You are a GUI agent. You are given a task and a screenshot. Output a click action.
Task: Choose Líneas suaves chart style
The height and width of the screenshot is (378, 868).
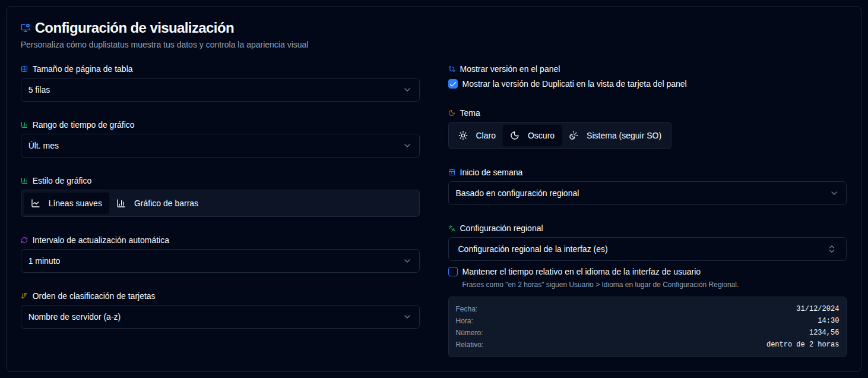pyautogui.click(x=66, y=203)
